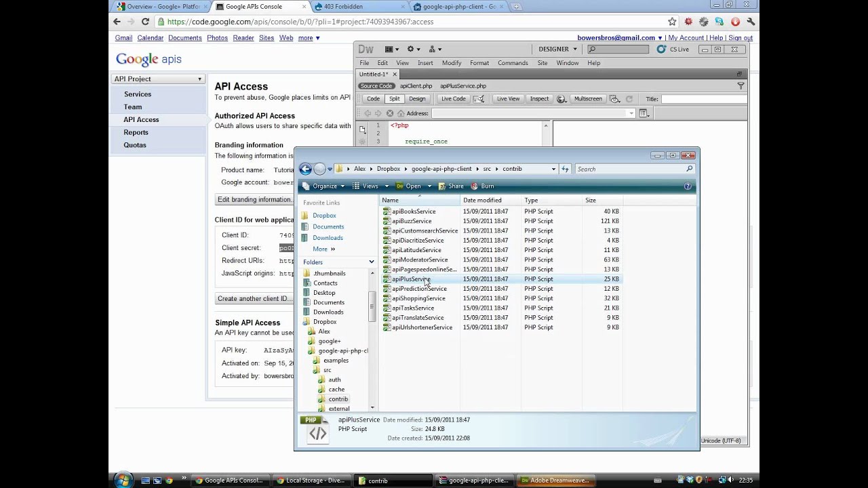Click the Windows Start orb

[123, 479]
